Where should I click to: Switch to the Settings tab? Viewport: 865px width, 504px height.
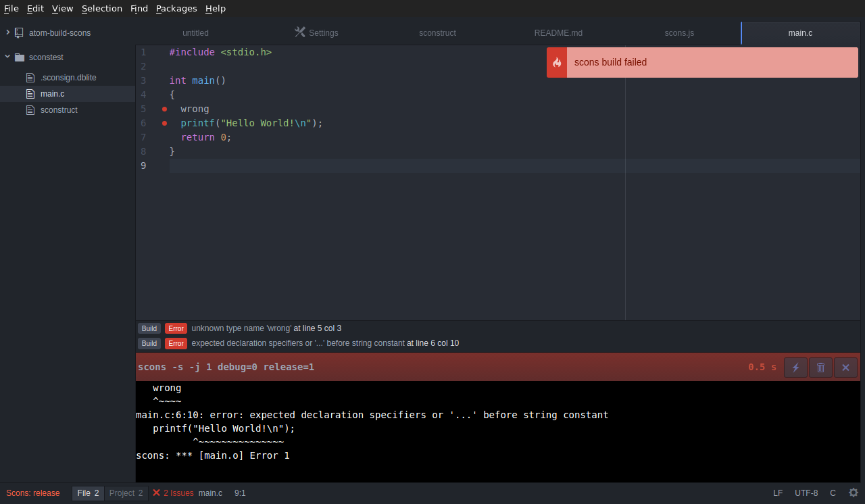(x=316, y=33)
